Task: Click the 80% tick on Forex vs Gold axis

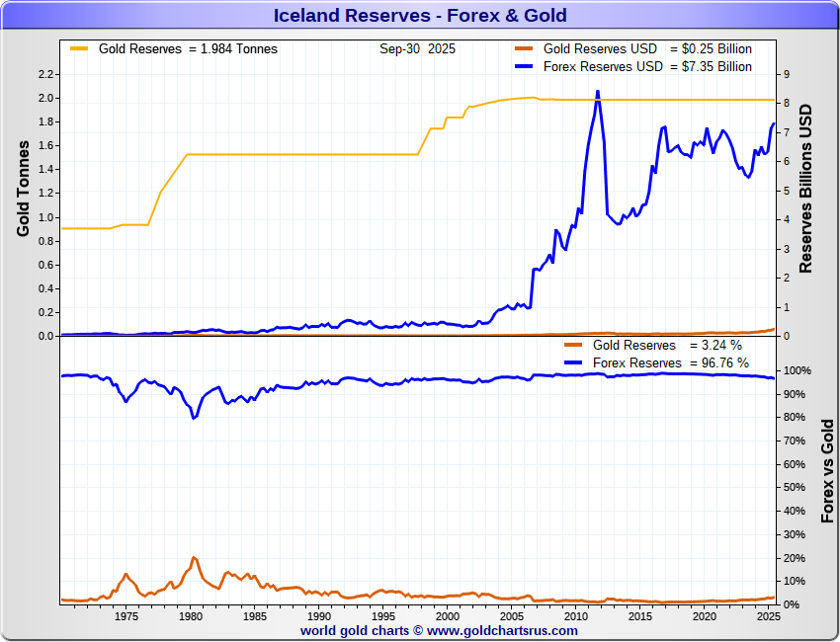Action: pyautogui.click(x=795, y=417)
